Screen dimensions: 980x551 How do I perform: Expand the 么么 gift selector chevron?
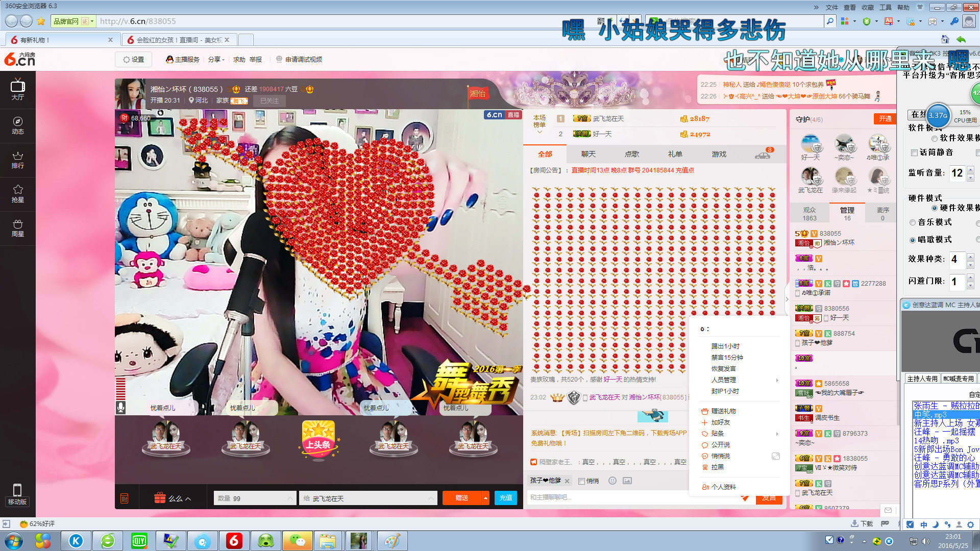[188, 499]
